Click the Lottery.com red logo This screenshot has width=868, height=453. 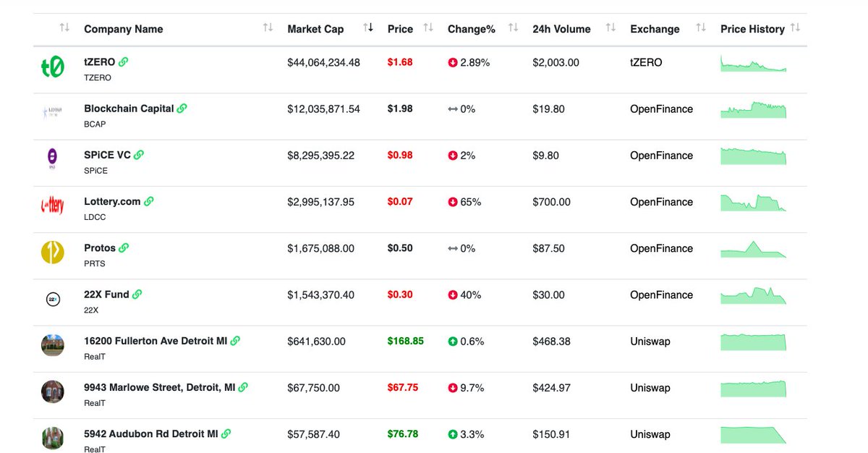click(x=52, y=206)
